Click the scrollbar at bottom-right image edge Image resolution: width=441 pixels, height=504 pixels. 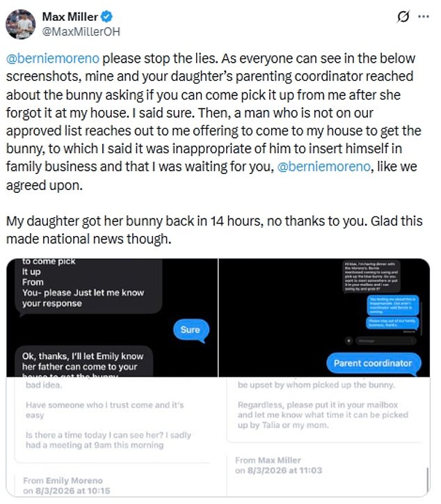coord(427,478)
